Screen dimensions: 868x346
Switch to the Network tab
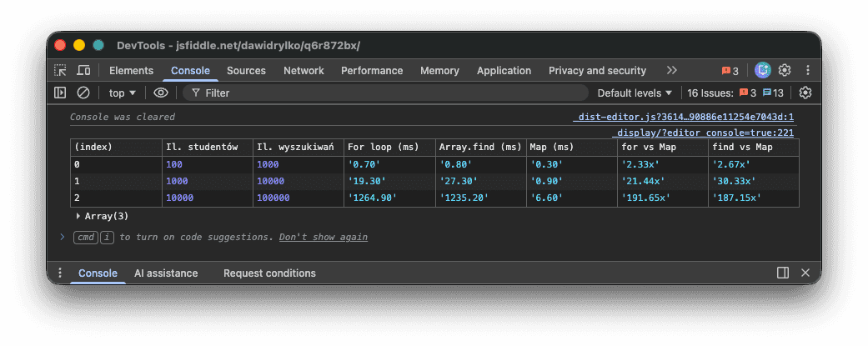[304, 71]
